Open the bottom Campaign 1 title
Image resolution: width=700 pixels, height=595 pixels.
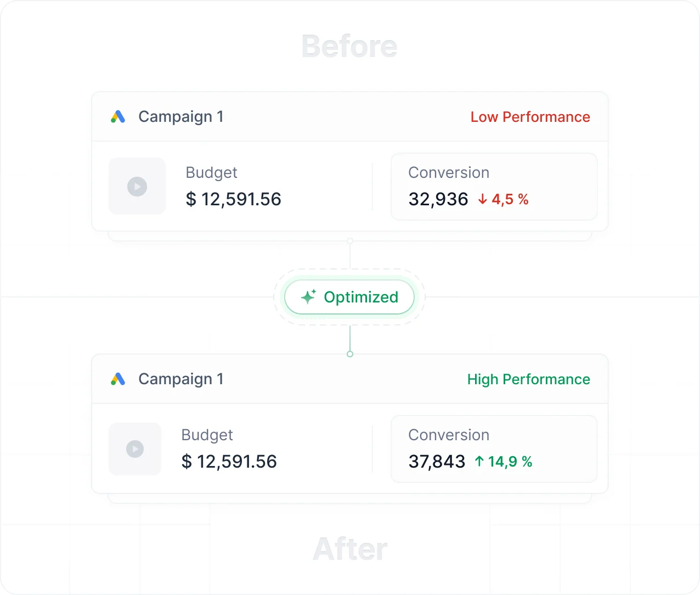[x=181, y=379]
